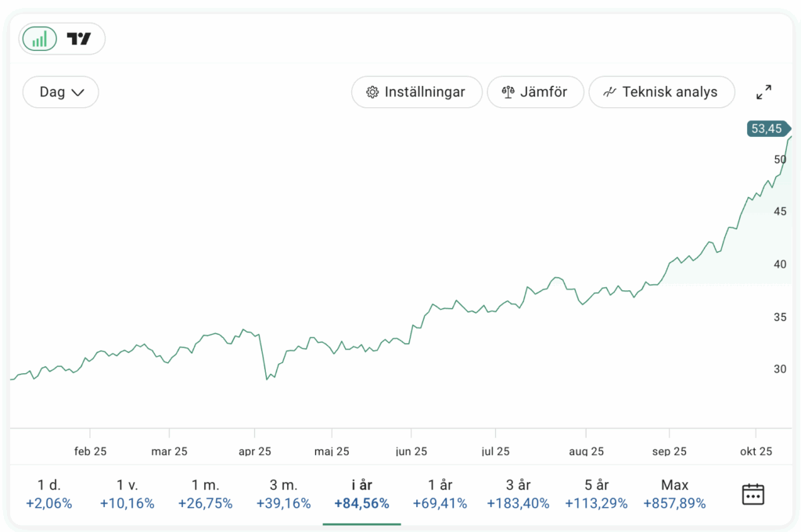Click the trend line icon in Teknisk analys
Image resolution: width=801 pixels, height=532 pixels.
coord(610,92)
